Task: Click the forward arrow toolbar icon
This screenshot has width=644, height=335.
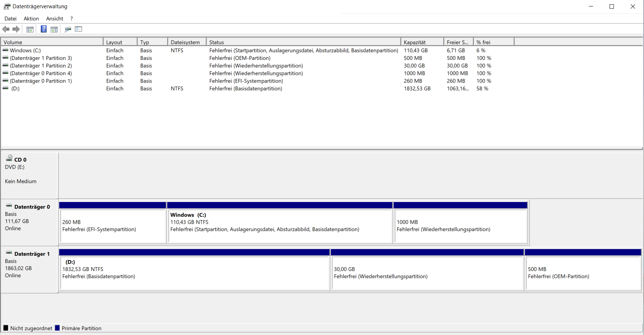Action: pyautogui.click(x=16, y=29)
